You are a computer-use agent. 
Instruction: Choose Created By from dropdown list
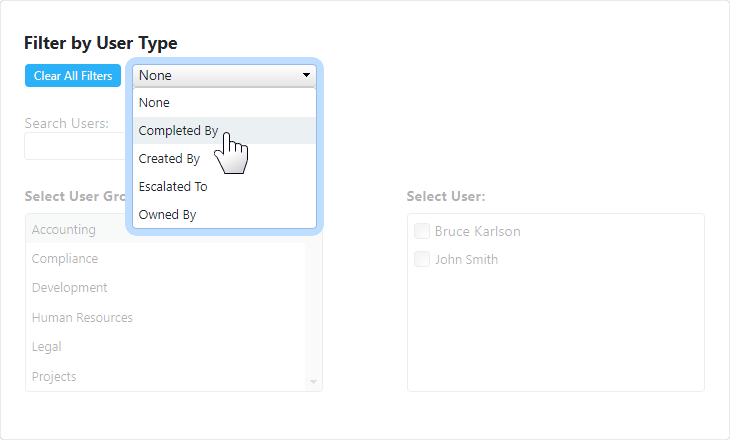point(224,158)
